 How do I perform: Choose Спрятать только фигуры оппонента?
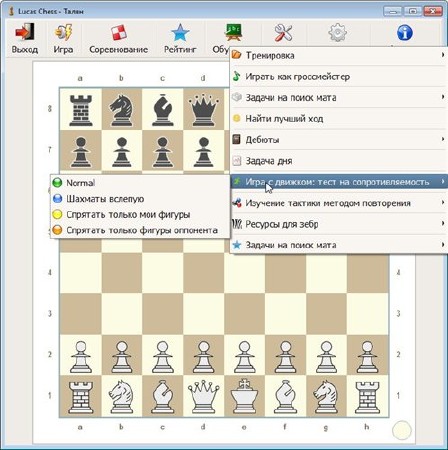140,230
